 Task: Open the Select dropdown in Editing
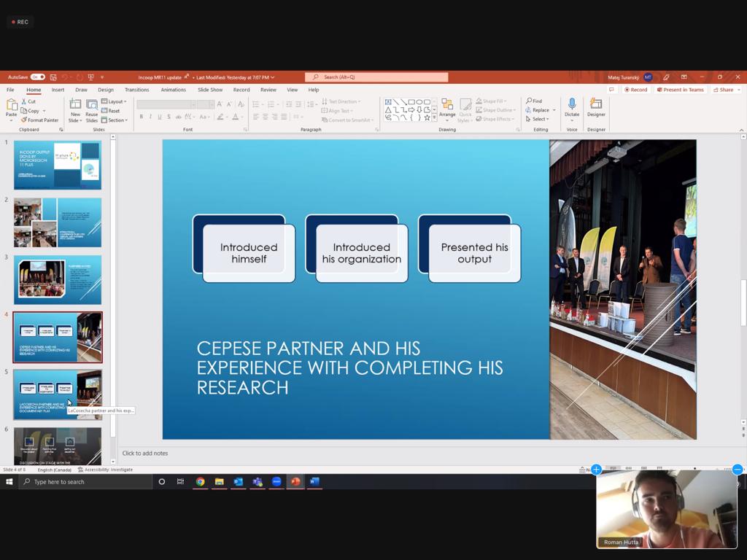(538, 119)
